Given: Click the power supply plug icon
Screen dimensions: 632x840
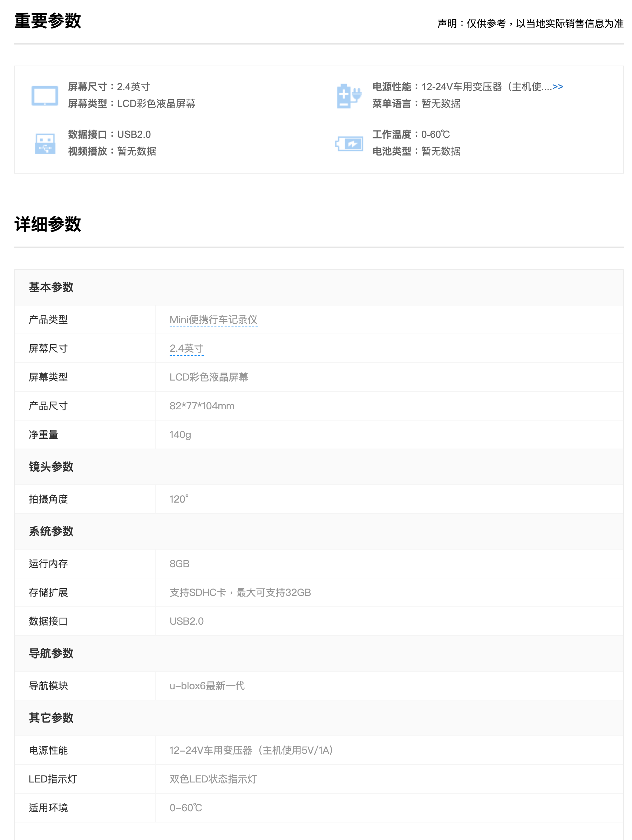Looking at the screenshot, I should pyautogui.click(x=348, y=96).
